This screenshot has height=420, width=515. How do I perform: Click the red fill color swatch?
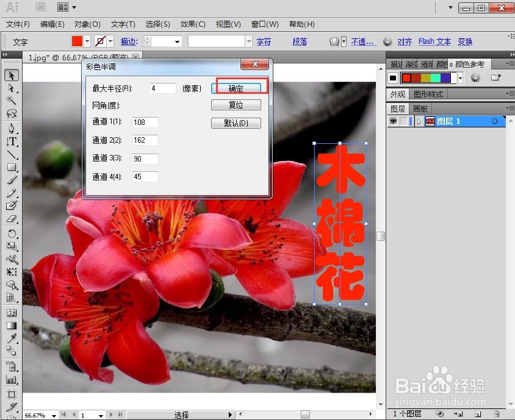tap(77, 41)
